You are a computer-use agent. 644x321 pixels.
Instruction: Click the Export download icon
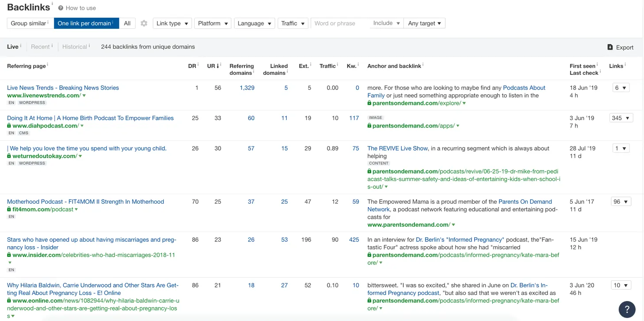pos(610,47)
